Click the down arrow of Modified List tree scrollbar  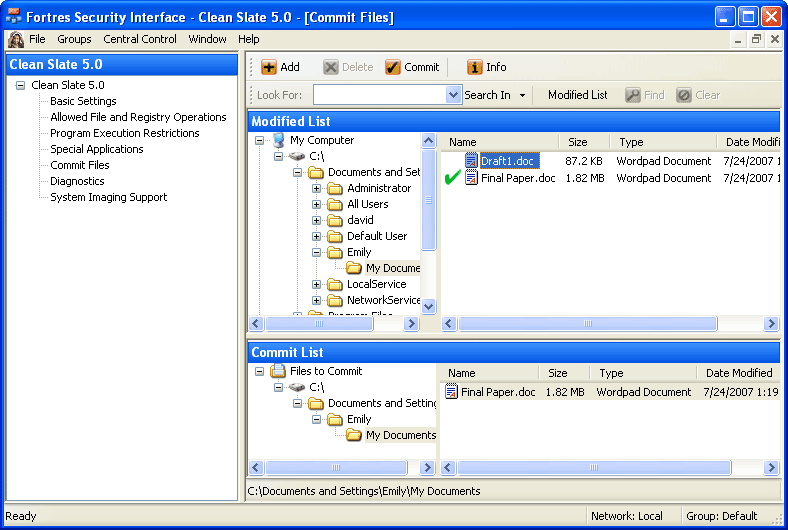pyautogui.click(x=428, y=306)
